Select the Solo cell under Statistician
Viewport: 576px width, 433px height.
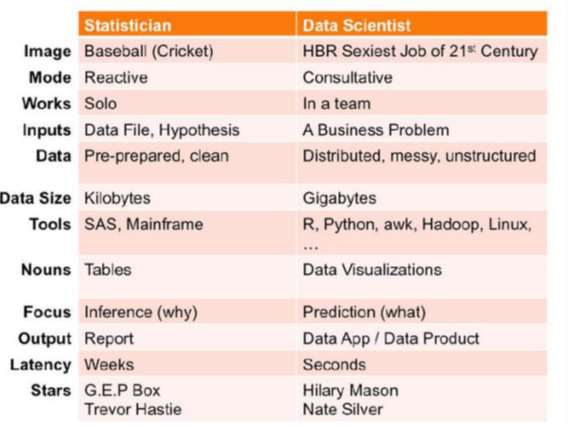[x=187, y=104]
